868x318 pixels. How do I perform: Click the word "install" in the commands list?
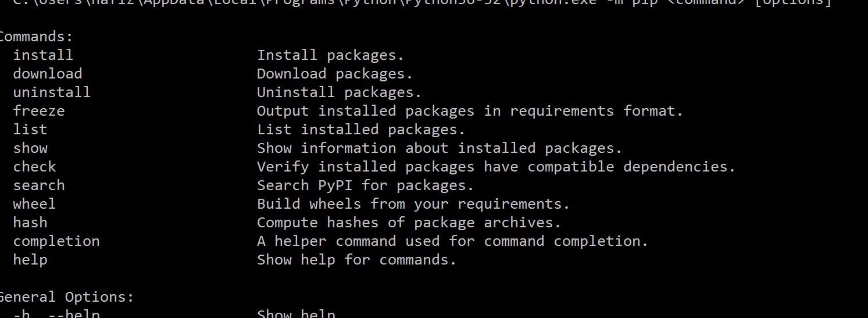tap(43, 55)
